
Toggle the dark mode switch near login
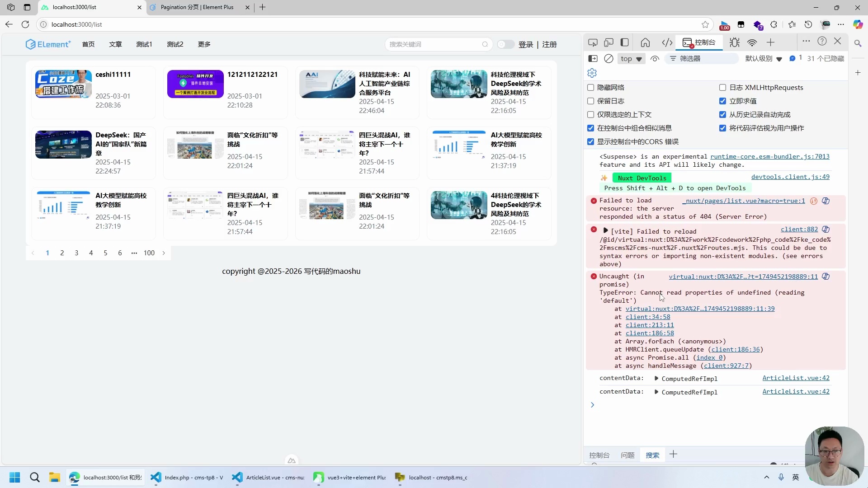tap(506, 44)
